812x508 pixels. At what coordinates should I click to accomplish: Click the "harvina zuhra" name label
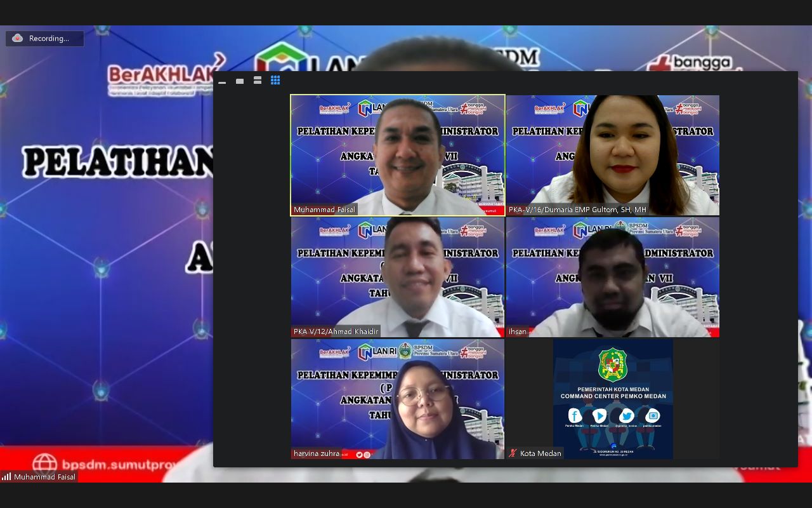click(x=317, y=453)
